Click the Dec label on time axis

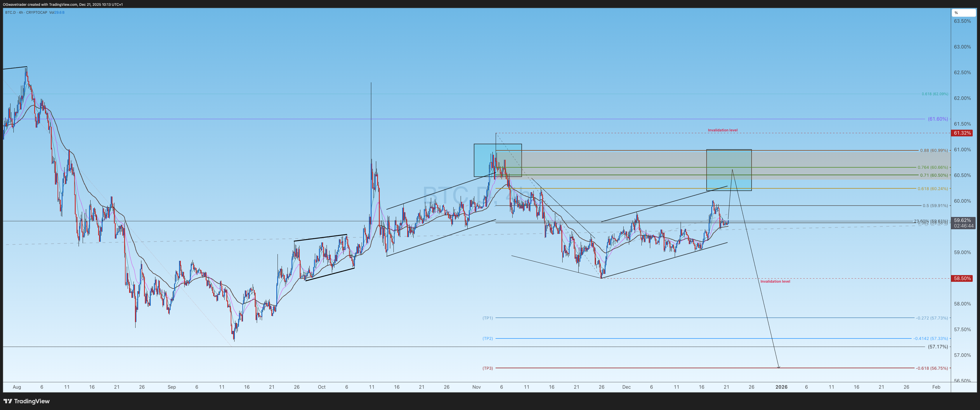[x=626, y=387]
